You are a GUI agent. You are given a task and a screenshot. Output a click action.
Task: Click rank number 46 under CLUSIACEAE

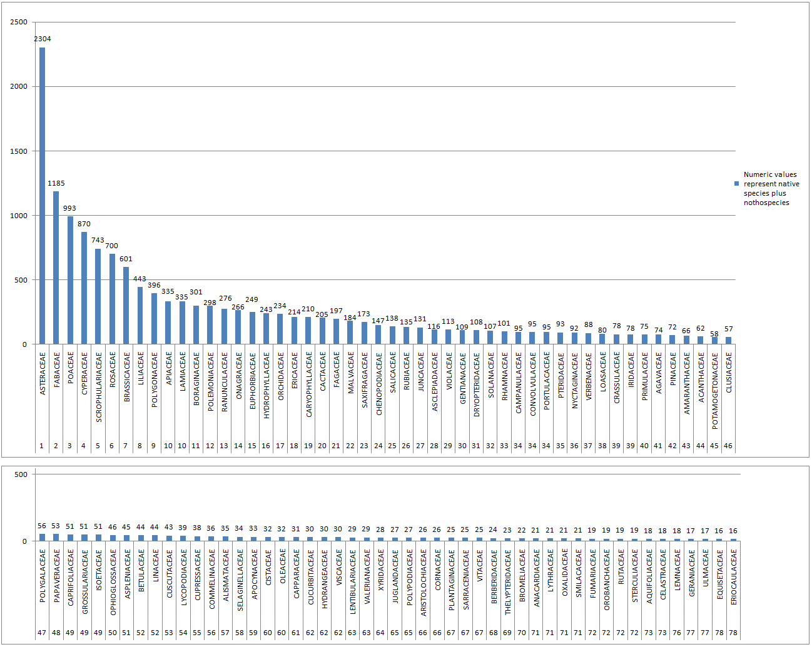click(x=728, y=446)
